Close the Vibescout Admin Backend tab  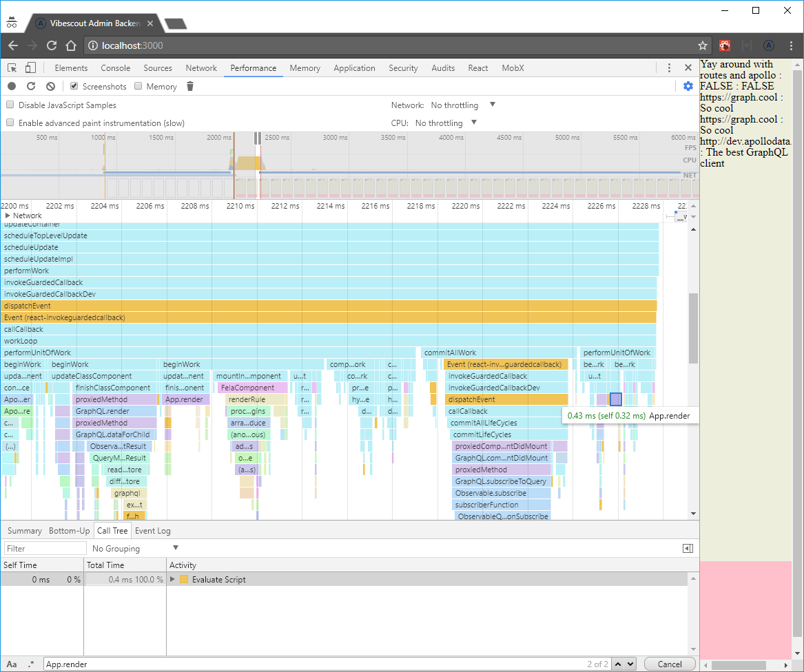pos(150,23)
